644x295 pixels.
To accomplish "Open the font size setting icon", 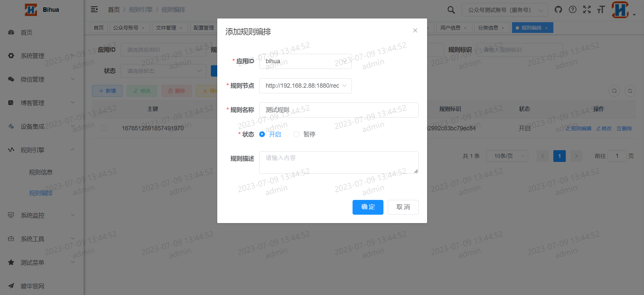I will click(601, 10).
